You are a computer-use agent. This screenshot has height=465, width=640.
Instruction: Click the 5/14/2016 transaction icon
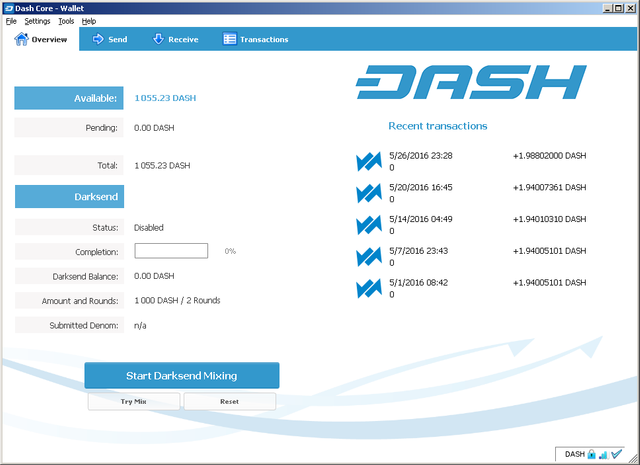[368, 225]
